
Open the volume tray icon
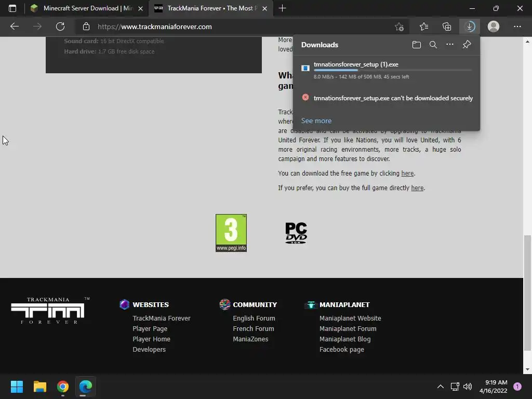[x=468, y=387]
